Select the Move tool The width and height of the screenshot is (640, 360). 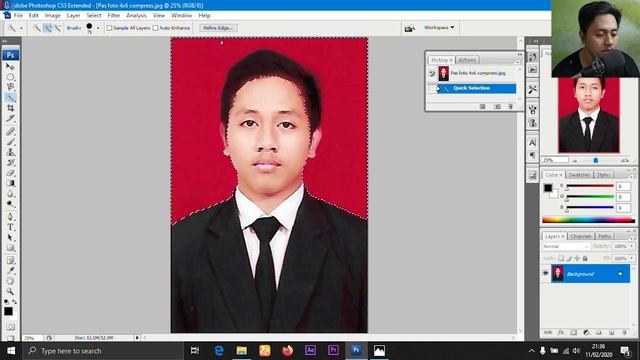click(x=10, y=66)
